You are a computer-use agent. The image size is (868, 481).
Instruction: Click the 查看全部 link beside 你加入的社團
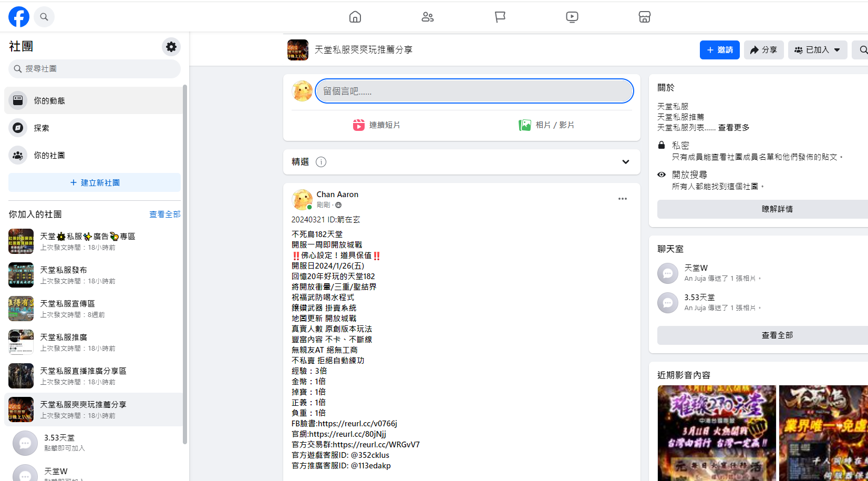click(x=165, y=214)
